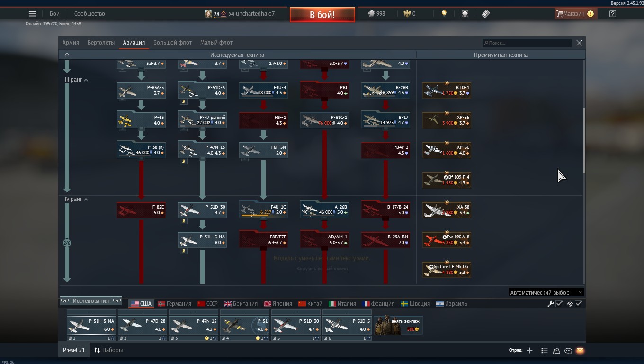Expand crew slot above P-47N-15

193,312
